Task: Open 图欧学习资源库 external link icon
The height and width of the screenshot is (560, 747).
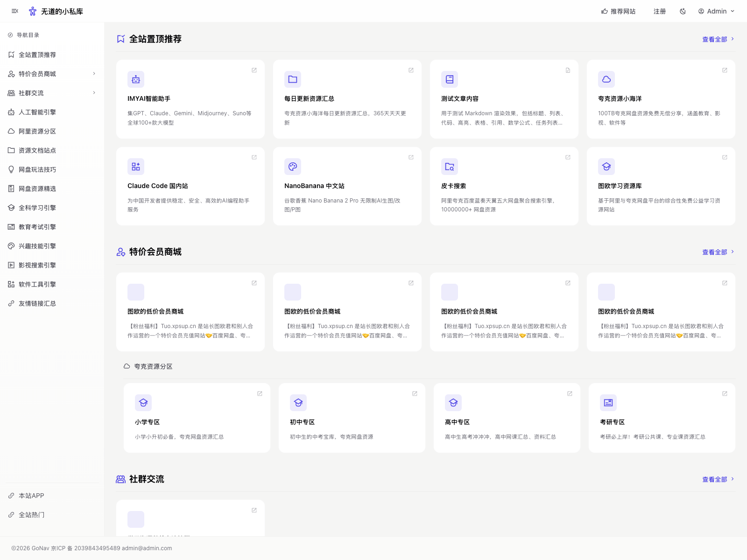Action: (725, 157)
